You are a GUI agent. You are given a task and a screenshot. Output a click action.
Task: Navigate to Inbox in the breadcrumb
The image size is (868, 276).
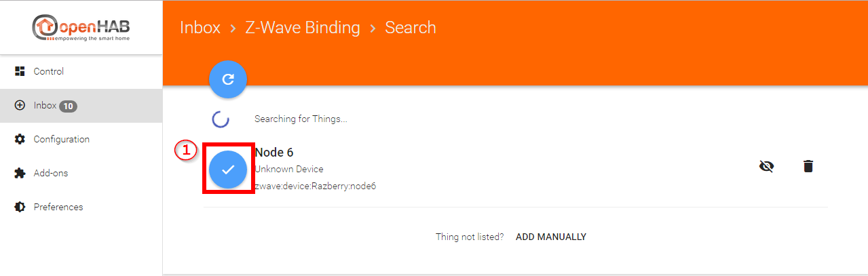200,28
